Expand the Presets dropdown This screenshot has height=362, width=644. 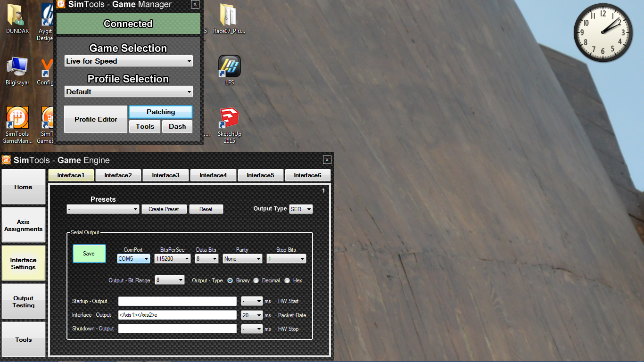(x=103, y=209)
